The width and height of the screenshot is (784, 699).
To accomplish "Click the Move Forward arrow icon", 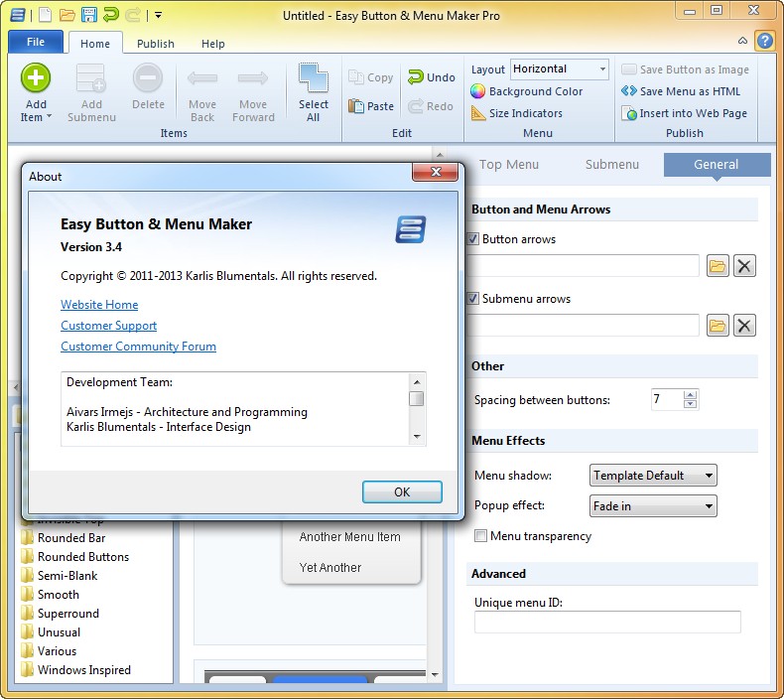I will [x=253, y=78].
